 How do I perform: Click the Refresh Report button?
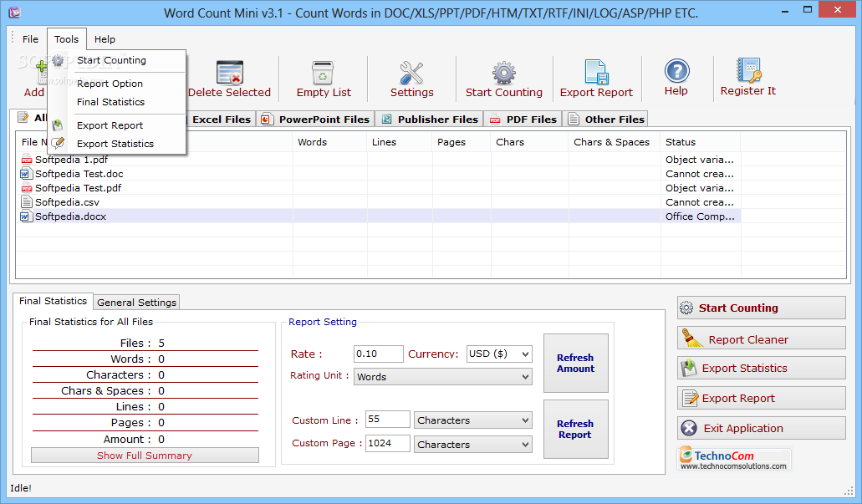click(575, 430)
